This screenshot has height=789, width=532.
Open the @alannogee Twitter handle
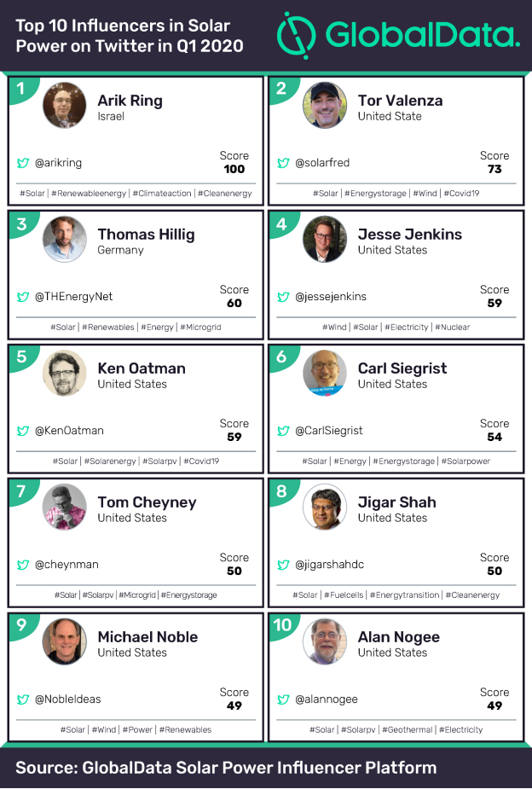(327, 699)
